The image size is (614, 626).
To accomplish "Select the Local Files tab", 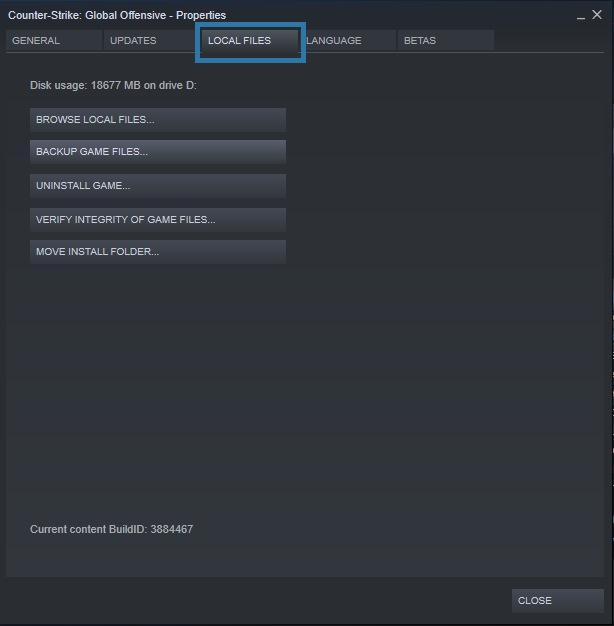I will coord(250,40).
